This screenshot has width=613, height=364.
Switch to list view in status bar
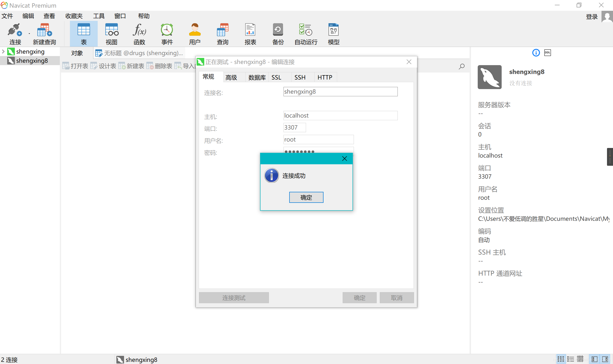point(570,359)
